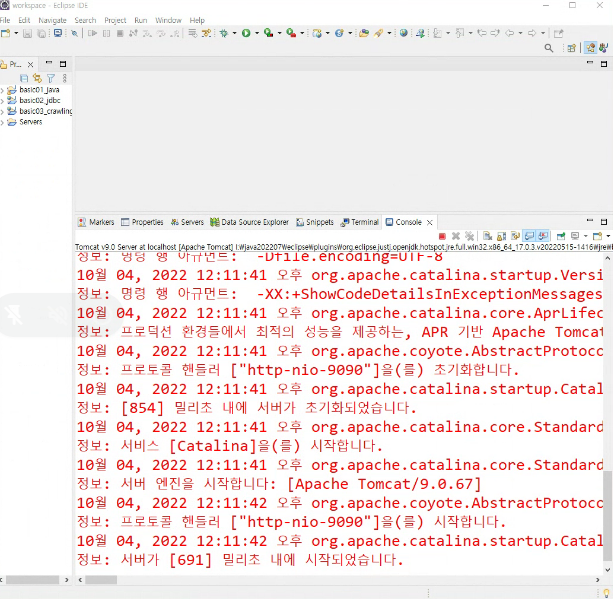Switch to the Java EE perspective
The image size is (613, 599).
[591, 48]
